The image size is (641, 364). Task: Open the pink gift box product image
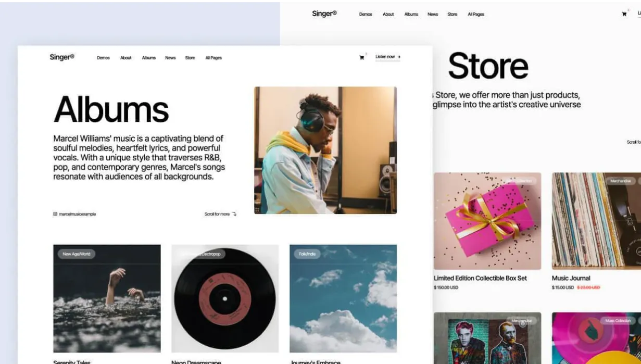(x=487, y=221)
